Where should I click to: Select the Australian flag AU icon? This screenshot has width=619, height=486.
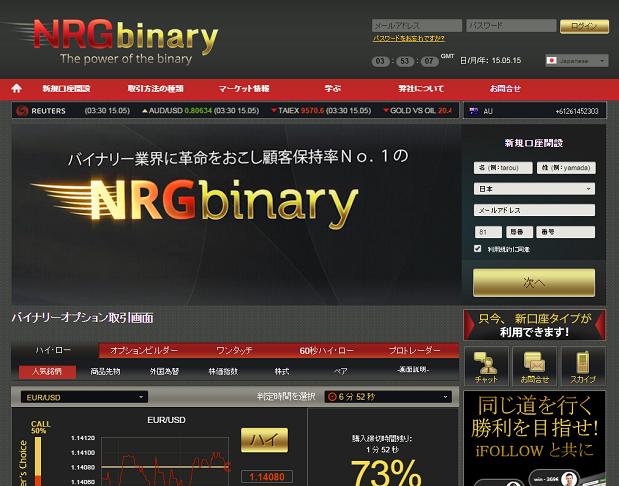coord(473,111)
